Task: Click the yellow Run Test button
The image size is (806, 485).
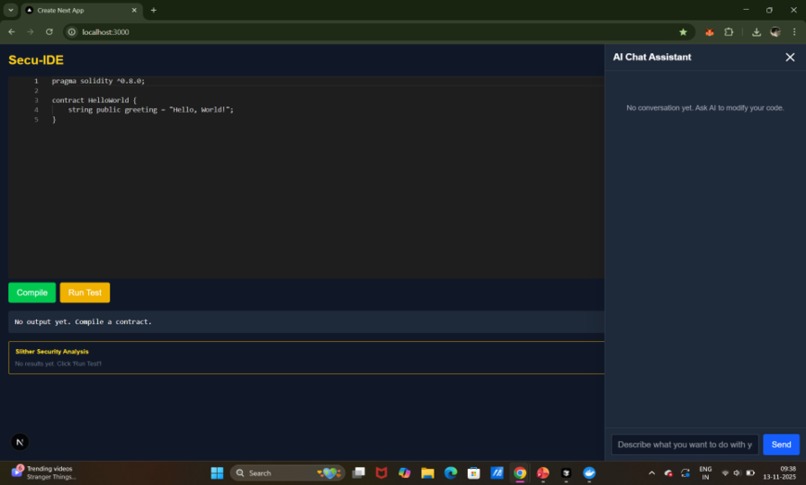Action: (85, 292)
